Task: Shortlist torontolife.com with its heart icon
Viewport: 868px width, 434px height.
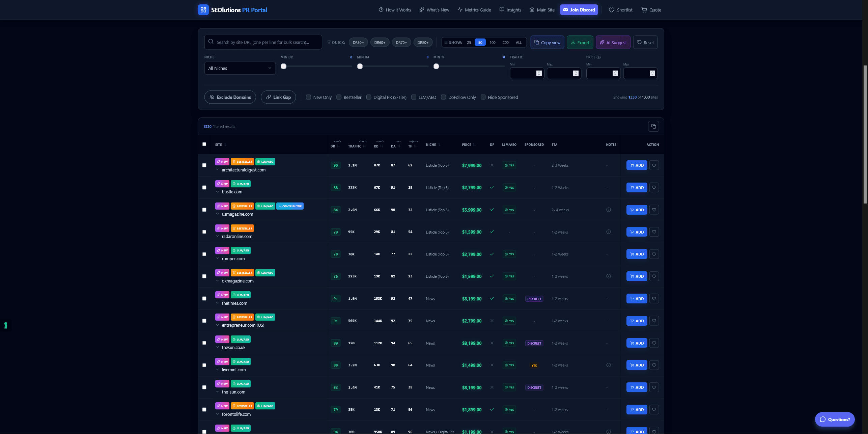Action: tap(654, 410)
